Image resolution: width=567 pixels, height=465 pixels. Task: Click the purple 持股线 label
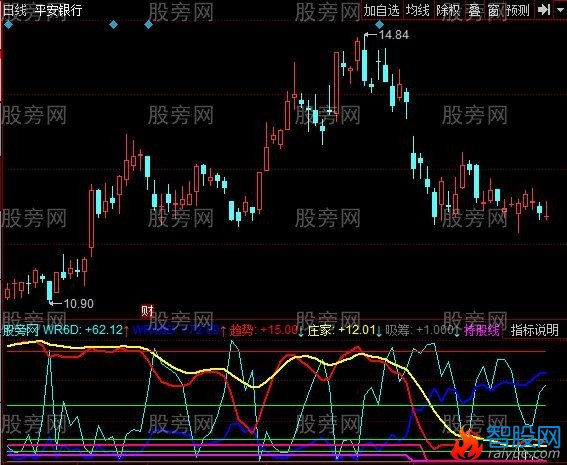point(482,330)
